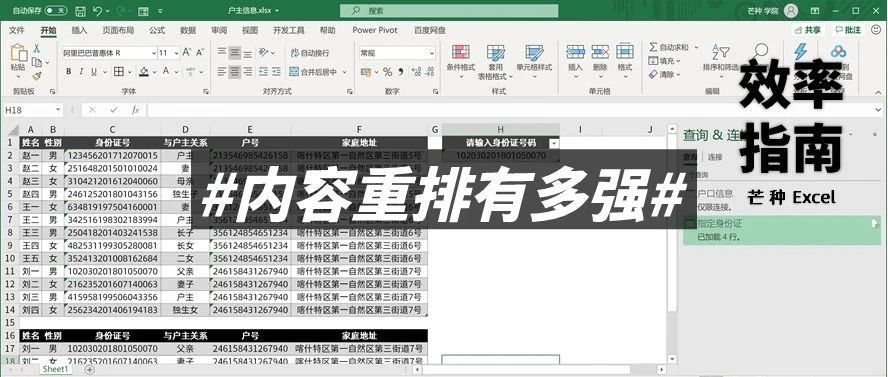Switch to the Power Pivot tab

(x=375, y=30)
